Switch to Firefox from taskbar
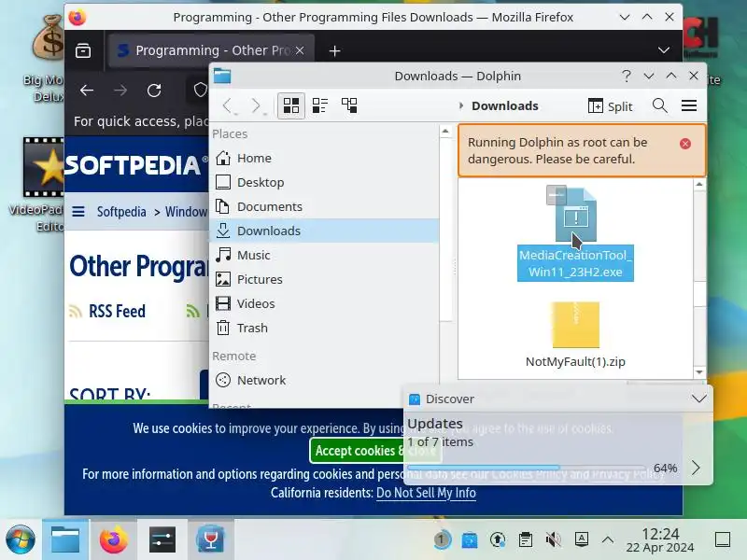The height and width of the screenshot is (560, 747). 113,539
